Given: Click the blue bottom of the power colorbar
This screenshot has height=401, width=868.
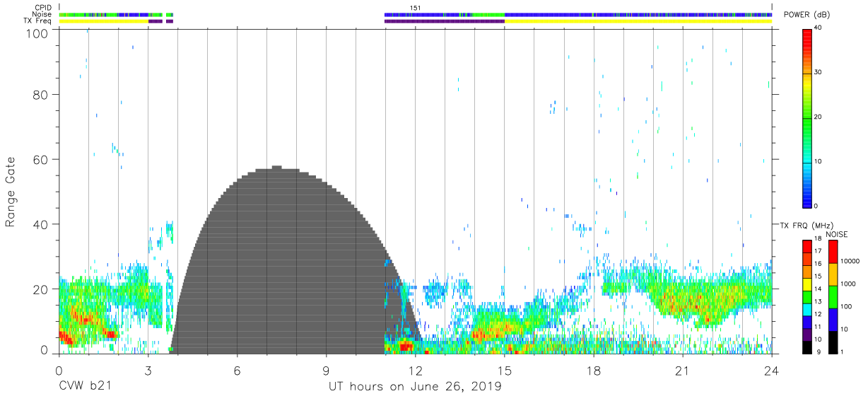Looking at the screenshot, I should [807, 200].
